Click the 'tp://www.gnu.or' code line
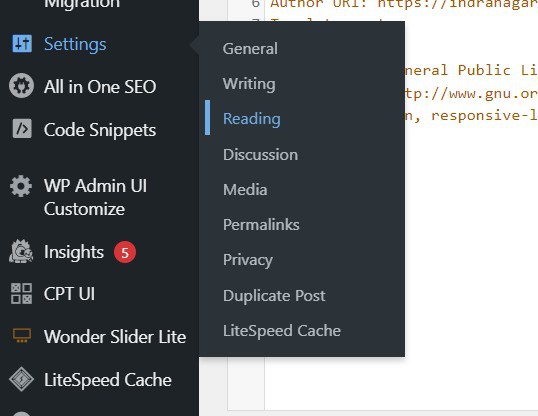 tap(471, 93)
